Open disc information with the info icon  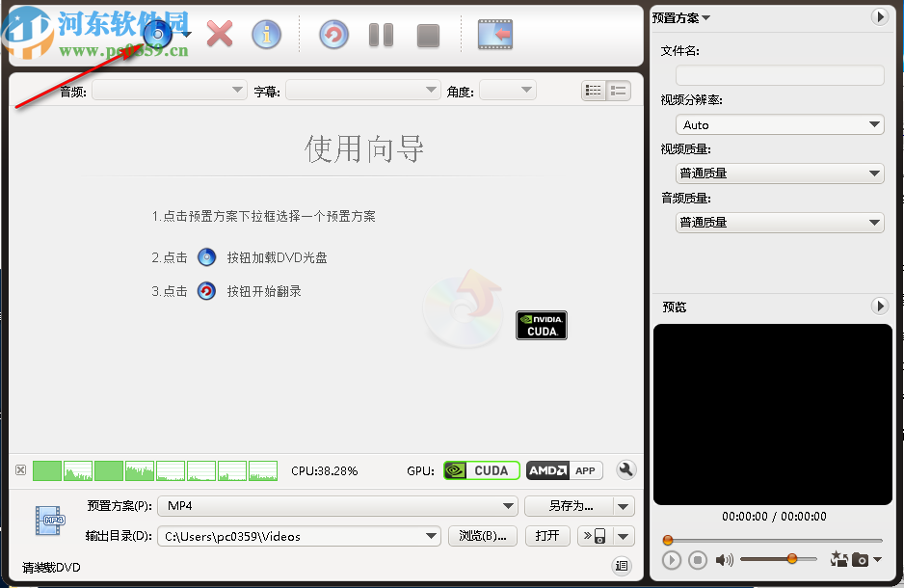tap(266, 33)
